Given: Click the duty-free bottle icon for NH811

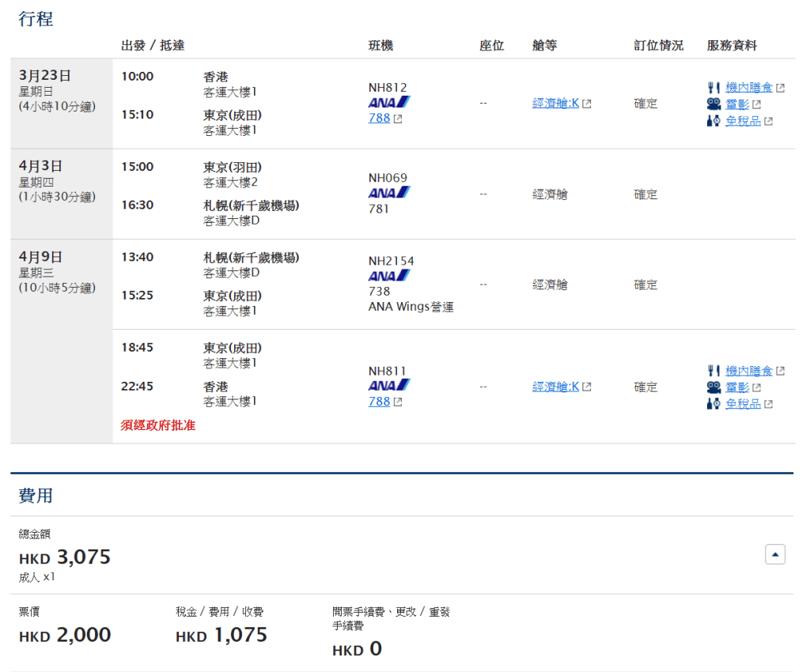Looking at the screenshot, I should click(x=713, y=404).
